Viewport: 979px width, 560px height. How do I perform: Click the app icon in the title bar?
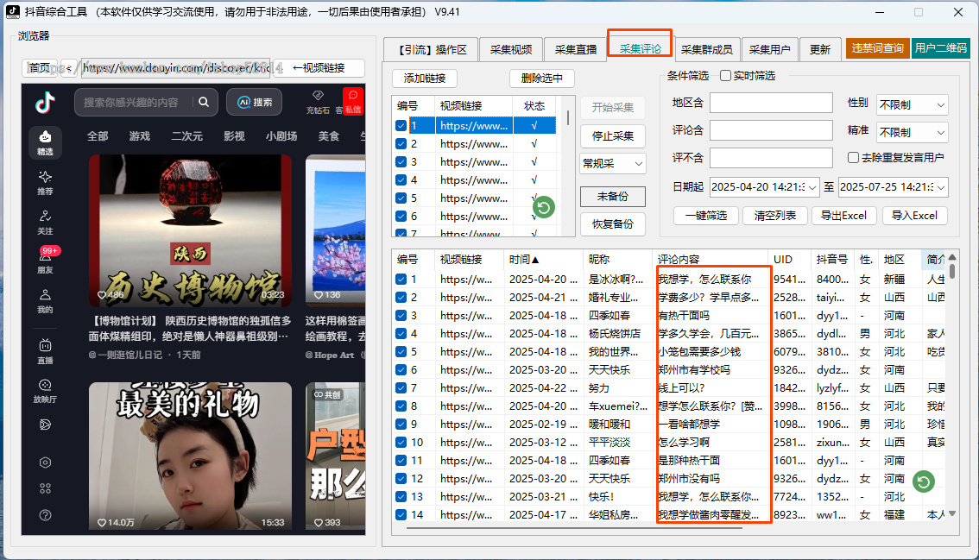click(12, 11)
